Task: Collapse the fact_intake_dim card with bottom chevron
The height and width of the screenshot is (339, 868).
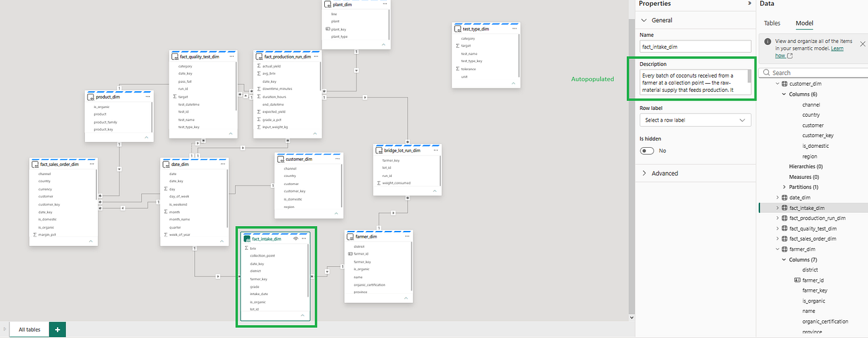Action: (x=302, y=315)
